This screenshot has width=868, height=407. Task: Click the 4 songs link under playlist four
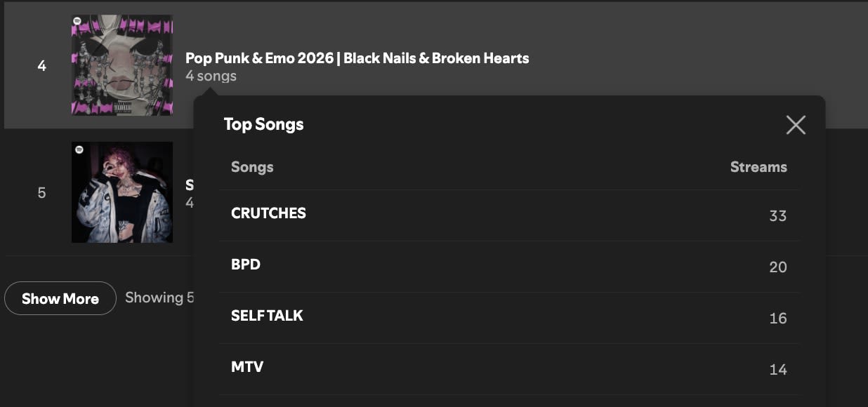click(211, 76)
